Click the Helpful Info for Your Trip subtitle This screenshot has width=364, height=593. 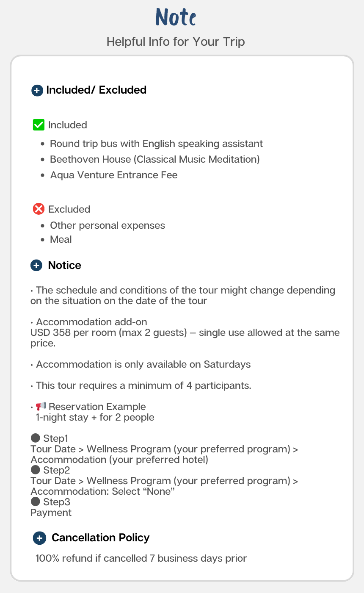click(x=176, y=42)
